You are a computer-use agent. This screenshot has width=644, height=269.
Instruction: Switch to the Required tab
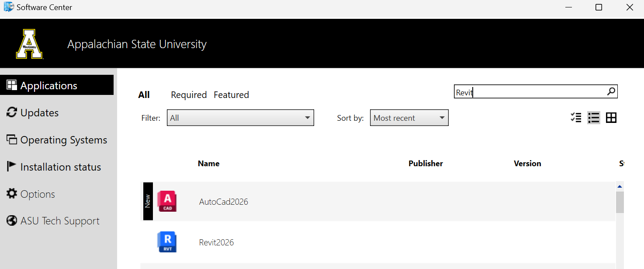(189, 95)
